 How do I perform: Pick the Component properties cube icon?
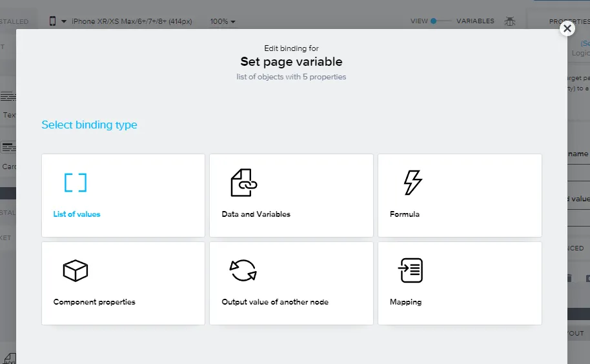76,270
